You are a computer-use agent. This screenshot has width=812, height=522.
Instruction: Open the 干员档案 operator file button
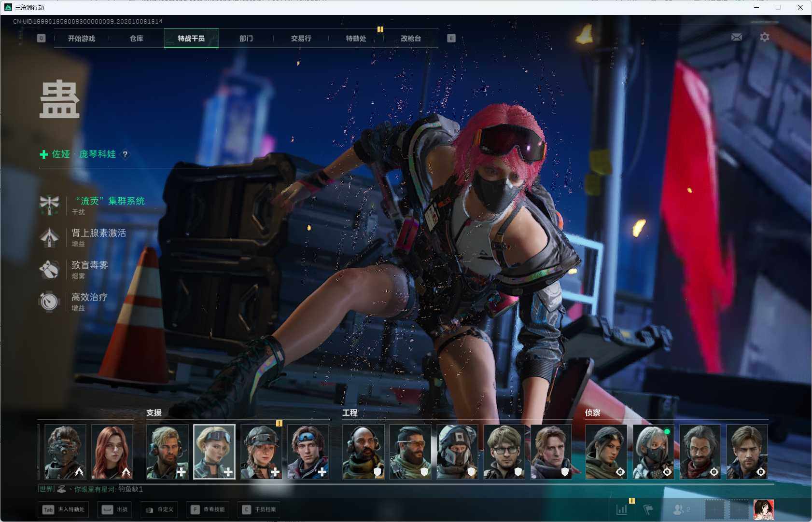point(259,509)
